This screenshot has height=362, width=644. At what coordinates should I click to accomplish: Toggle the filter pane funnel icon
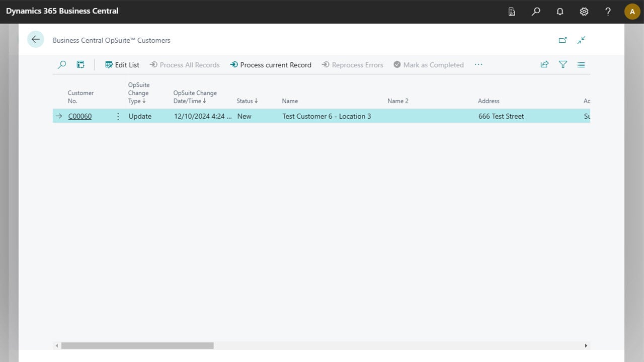(563, 64)
